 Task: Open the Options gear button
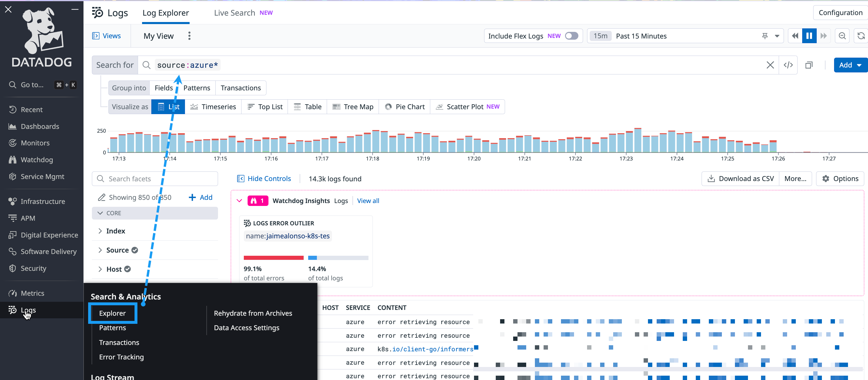pos(840,178)
